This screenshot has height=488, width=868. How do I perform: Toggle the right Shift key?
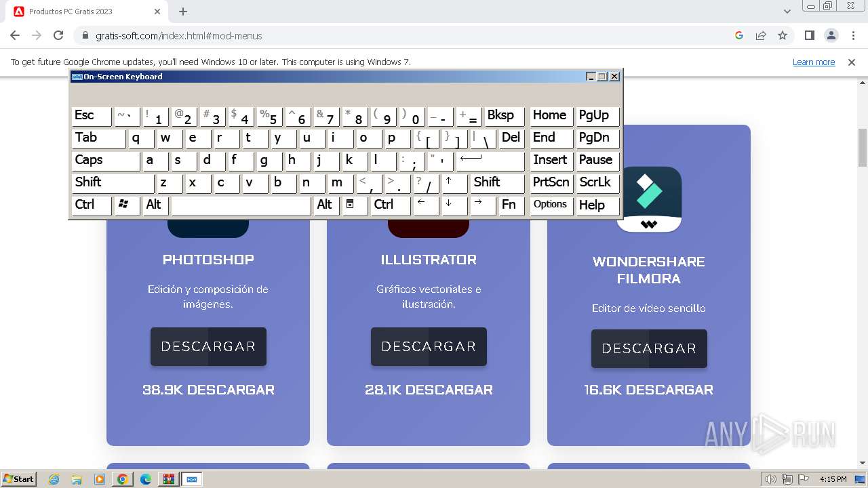pyautogui.click(x=497, y=183)
